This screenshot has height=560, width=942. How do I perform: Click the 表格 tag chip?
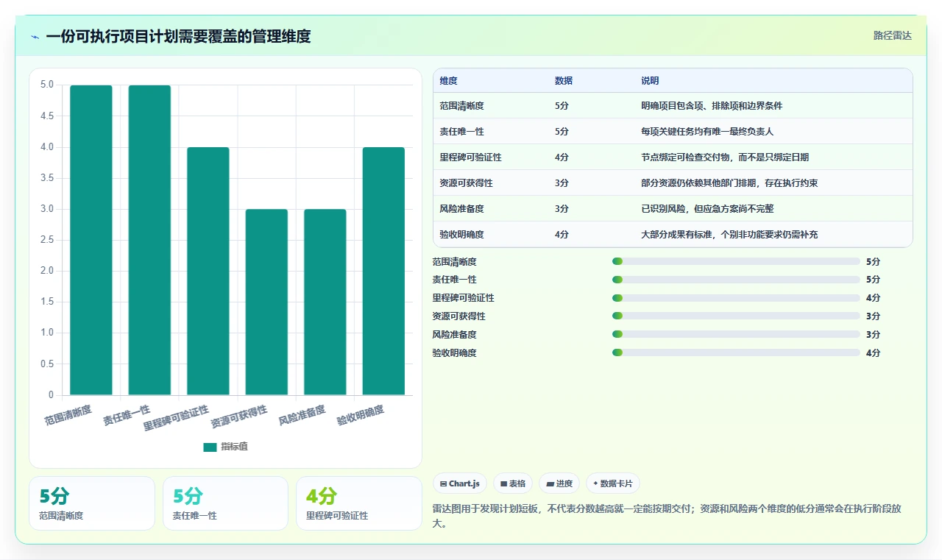pyautogui.click(x=513, y=483)
